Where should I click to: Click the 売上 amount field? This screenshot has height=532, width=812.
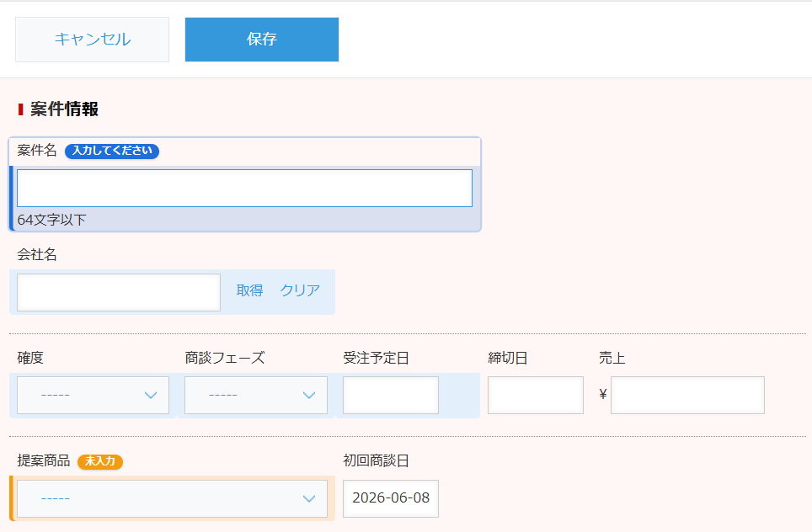pos(687,395)
